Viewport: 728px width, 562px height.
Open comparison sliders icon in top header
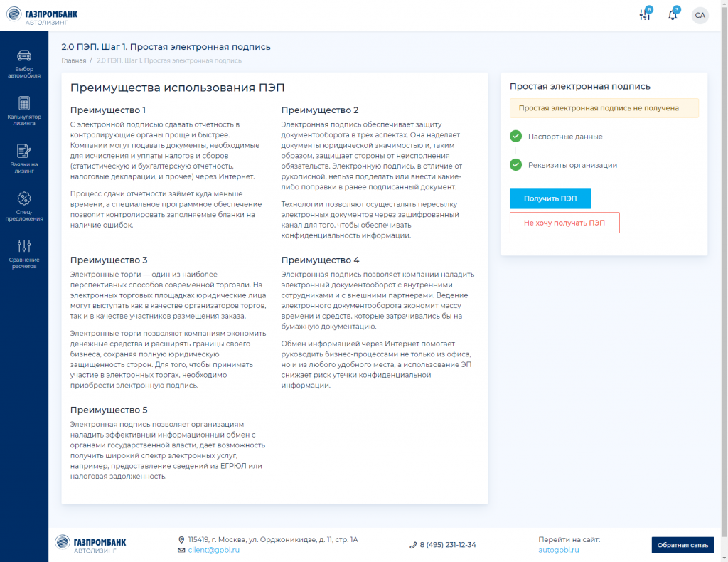645,14
